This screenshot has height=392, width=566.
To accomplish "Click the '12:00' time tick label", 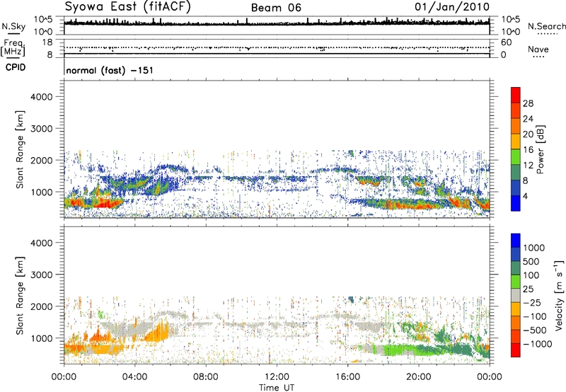I will pyautogui.click(x=277, y=377).
